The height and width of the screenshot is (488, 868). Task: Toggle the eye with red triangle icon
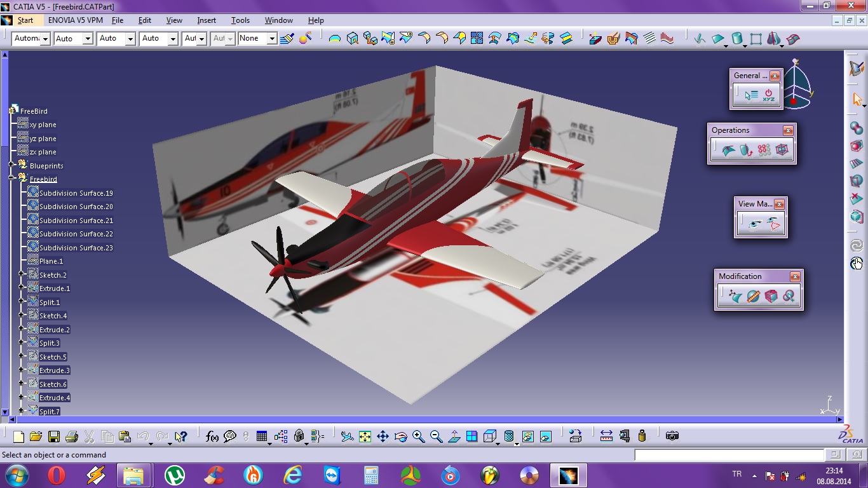coord(773,224)
